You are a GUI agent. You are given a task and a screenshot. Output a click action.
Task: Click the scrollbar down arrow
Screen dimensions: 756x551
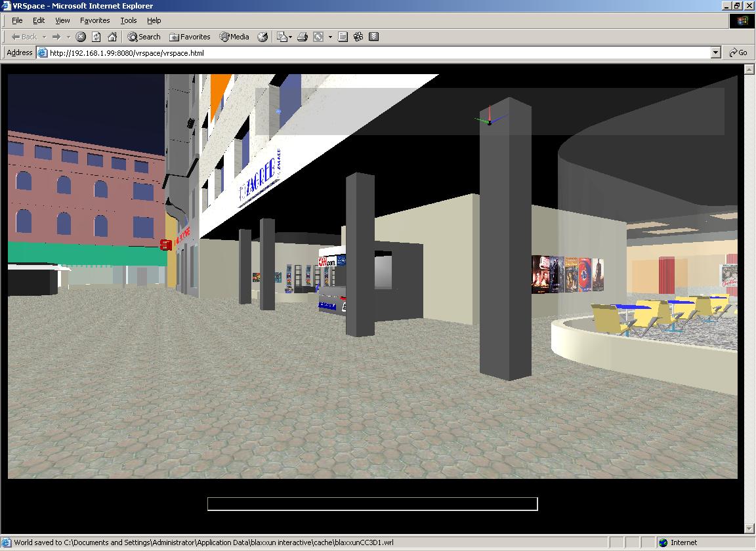tap(750, 528)
